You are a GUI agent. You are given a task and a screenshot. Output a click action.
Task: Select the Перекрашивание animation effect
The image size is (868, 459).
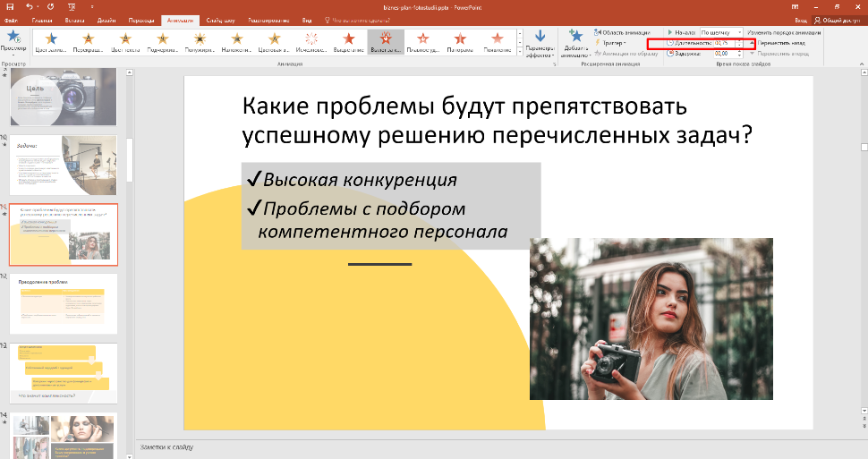click(88, 41)
